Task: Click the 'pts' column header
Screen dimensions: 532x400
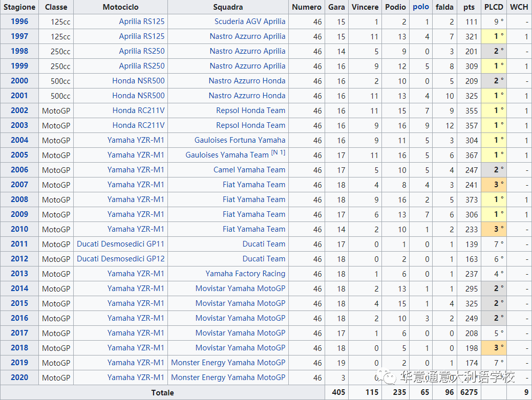Action: click(469, 7)
